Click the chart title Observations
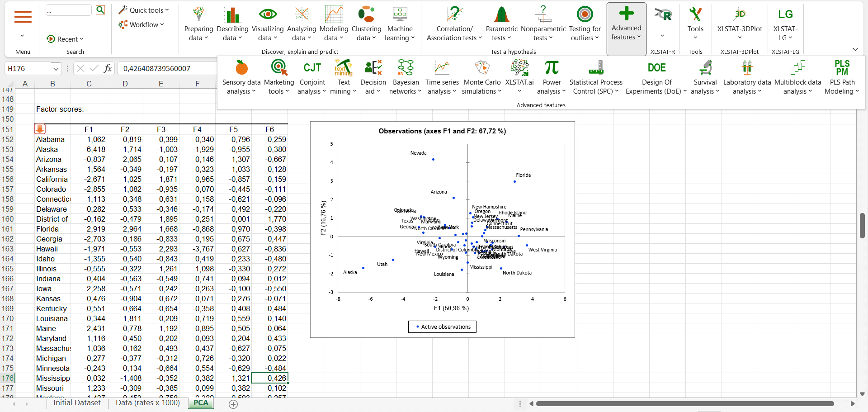 pyautogui.click(x=442, y=131)
